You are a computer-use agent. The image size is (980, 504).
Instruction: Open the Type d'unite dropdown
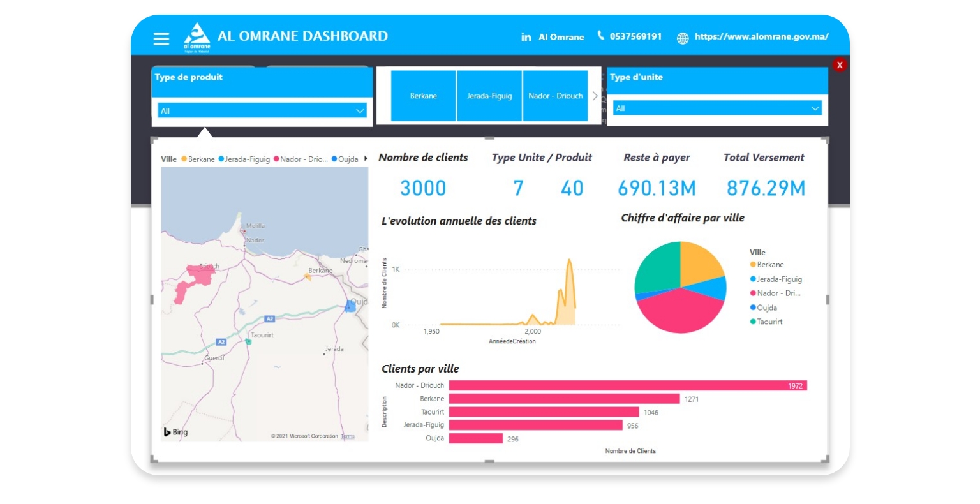click(x=717, y=108)
